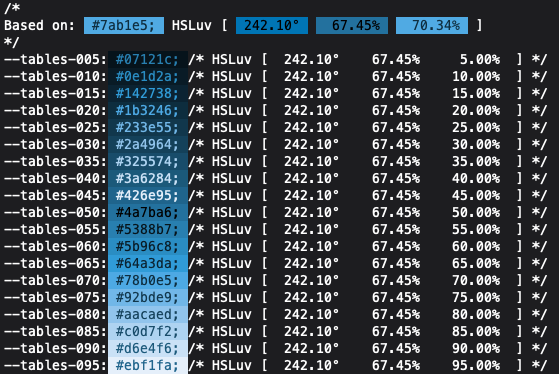Image resolution: width=559 pixels, height=374 pixels.
Task: Click the --tables-060 variable name
Action: pyautogui.click(x=55, y=247)
